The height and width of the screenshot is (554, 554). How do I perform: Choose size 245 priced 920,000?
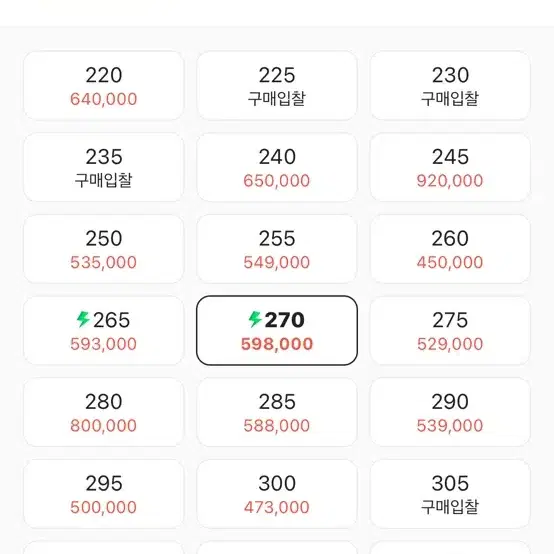(x=450, y=167)
